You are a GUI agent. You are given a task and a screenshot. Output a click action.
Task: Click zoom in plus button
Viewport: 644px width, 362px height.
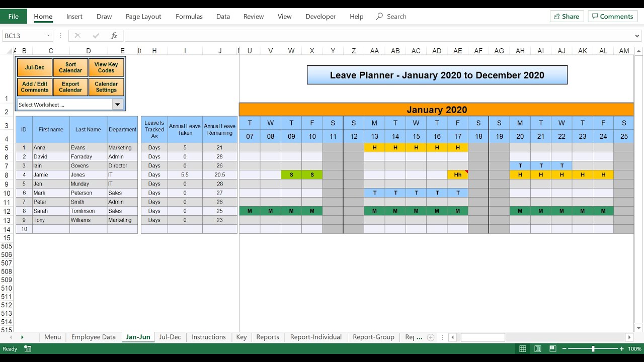pyautogui.click(x=621, y=348)
